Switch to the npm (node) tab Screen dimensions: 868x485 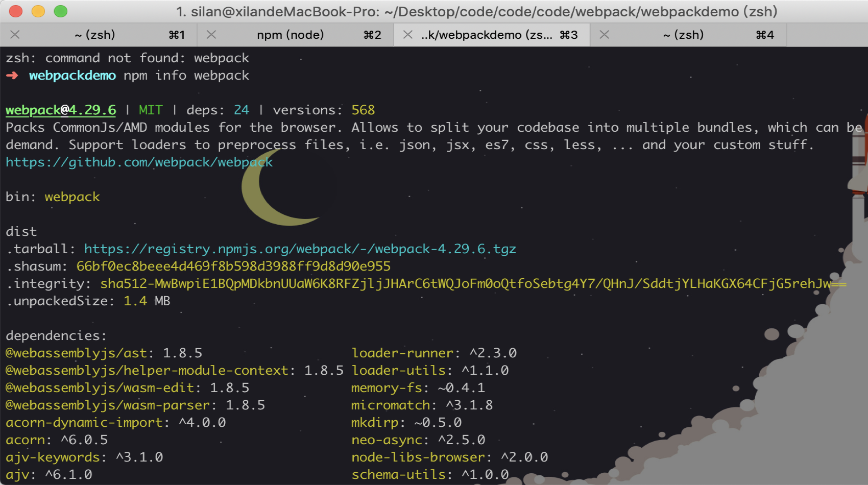click(x=296, y=35)
